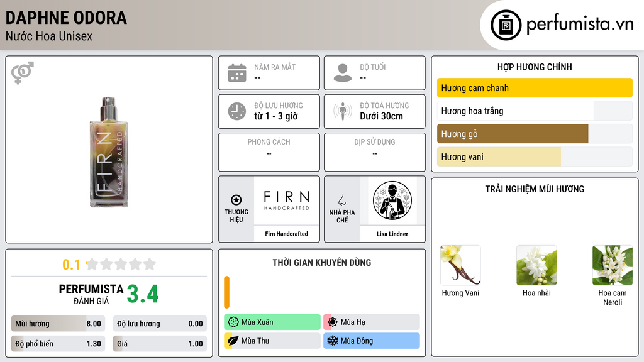This screenshot has height=362, width=644.
Task: Open the Firn Handcrafted brand link
Action: 286,234
